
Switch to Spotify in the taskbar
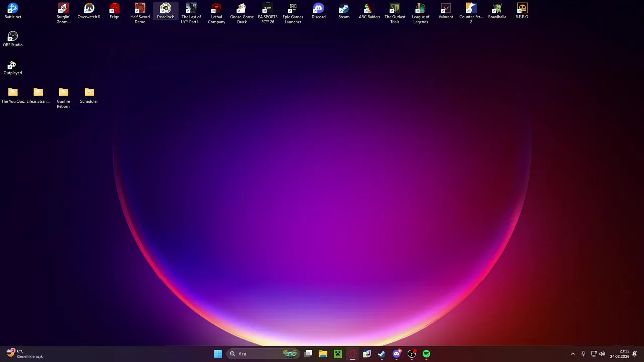(x=426, y=354)
